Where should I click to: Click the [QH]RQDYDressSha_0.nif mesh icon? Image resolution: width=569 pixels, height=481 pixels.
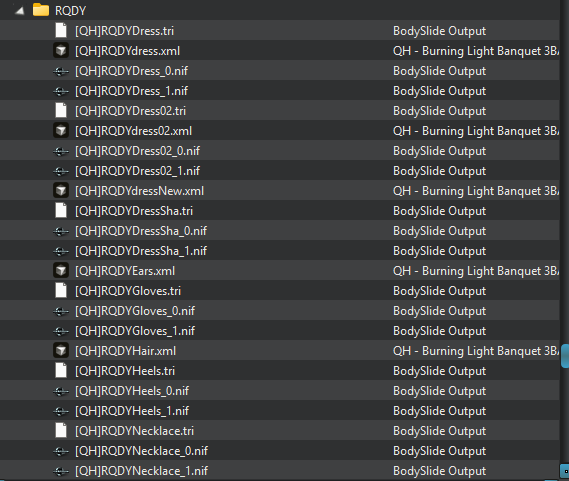click(x=61, y=231)
